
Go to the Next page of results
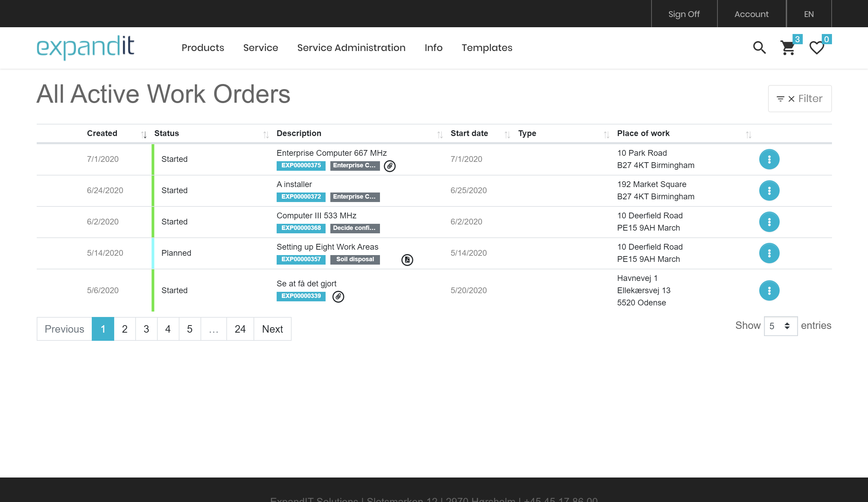point(272,329)
